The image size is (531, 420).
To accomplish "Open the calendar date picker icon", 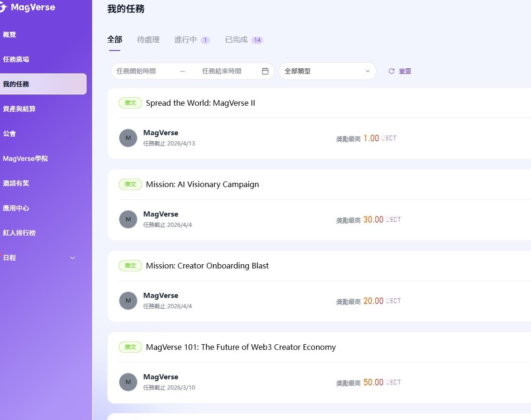I will coord(265,71).
